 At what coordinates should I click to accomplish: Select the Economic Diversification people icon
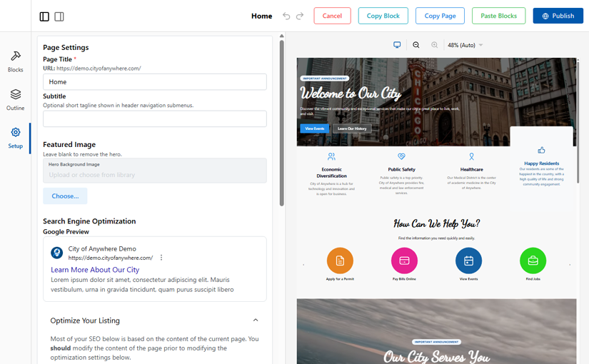[331, 156]
